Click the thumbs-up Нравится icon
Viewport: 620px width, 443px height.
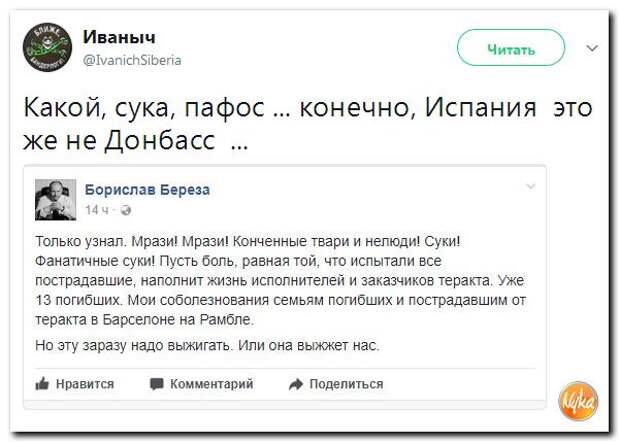click(42, 384)
